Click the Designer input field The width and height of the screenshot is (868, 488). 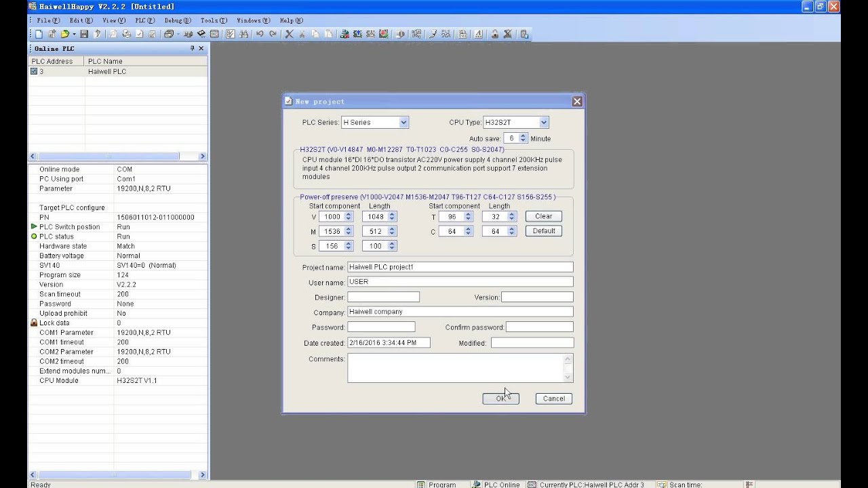384,297
